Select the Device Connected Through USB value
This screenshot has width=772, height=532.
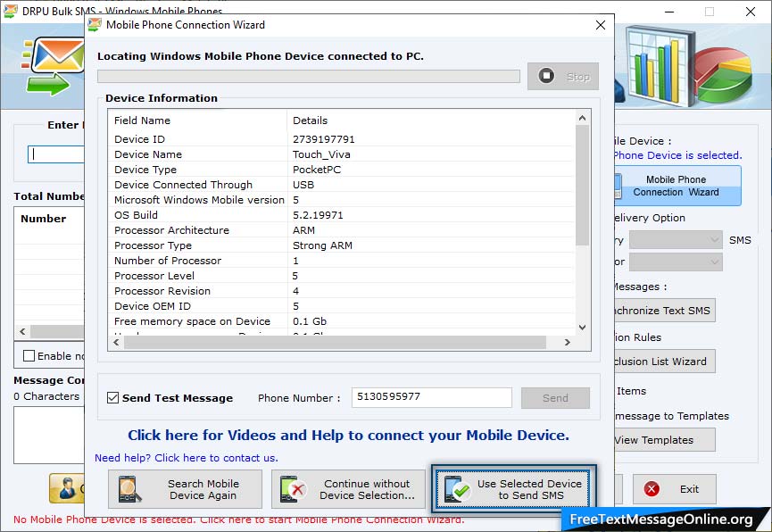[303, 185]
